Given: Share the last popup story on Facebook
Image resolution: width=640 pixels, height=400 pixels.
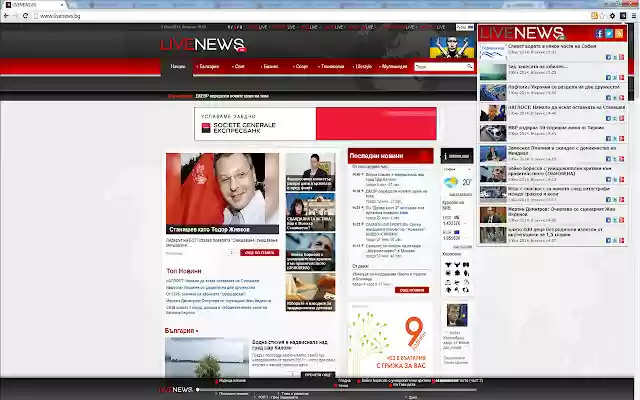Looking at the screenshot, I should [x=608, y=240].
